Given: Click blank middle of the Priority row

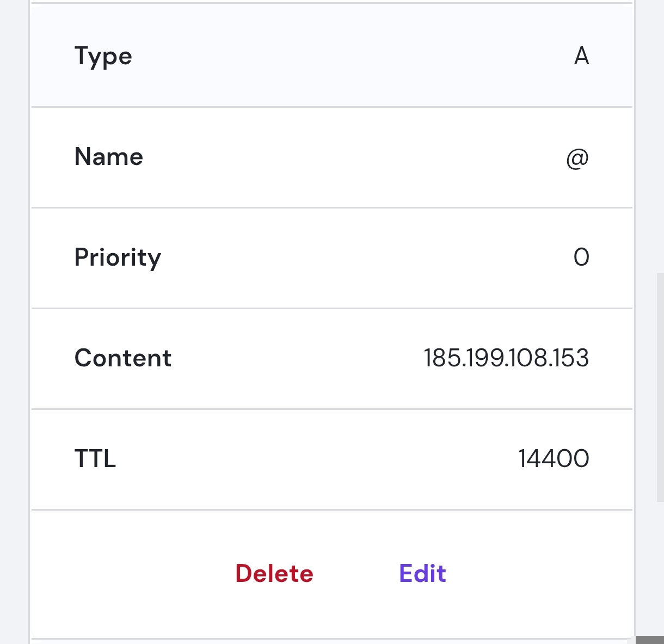Looking at the screenshot, I should coord(332,257).
